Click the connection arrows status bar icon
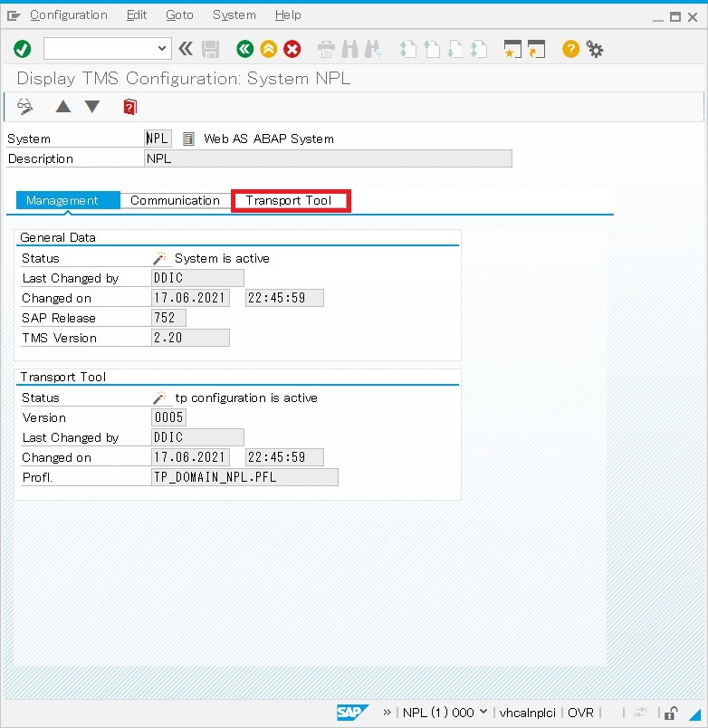Image resolution: width=708 pixels, height=728 pixels. [641, 712]
